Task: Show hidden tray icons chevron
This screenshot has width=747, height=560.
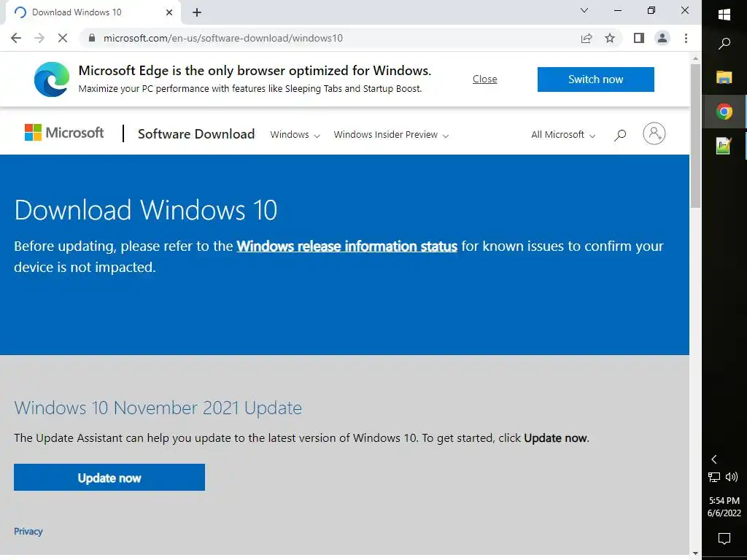Action: [714, 459]
